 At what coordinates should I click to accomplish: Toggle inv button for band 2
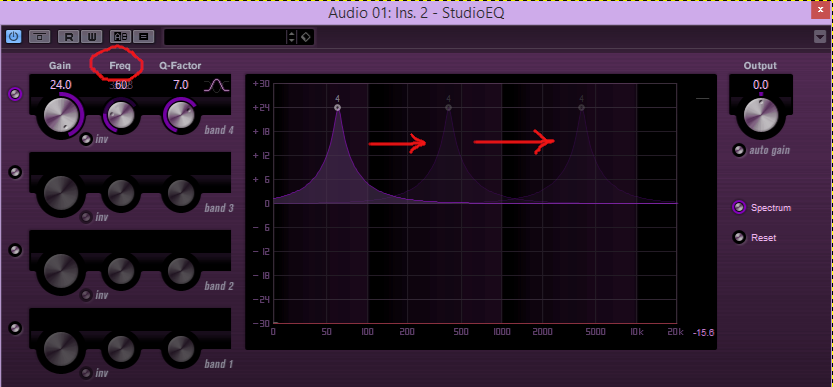86,295
